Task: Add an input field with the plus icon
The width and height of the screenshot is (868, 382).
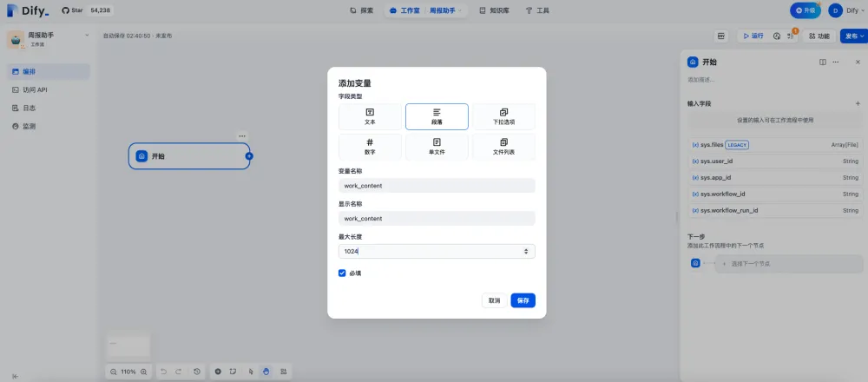Action: (858, 103)
